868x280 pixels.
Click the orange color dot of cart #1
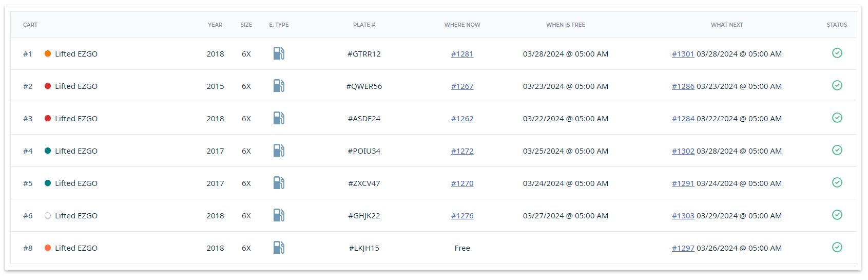(x=48, y=53)
